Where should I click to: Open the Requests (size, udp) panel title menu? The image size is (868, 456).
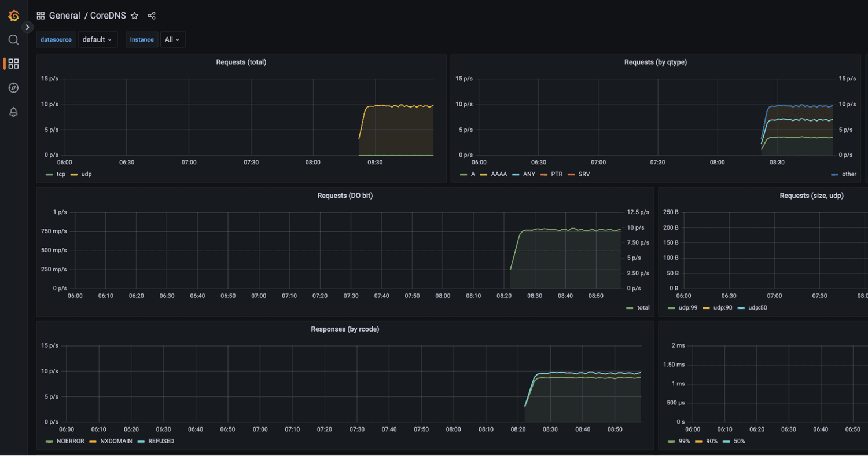tap(811, 196)
